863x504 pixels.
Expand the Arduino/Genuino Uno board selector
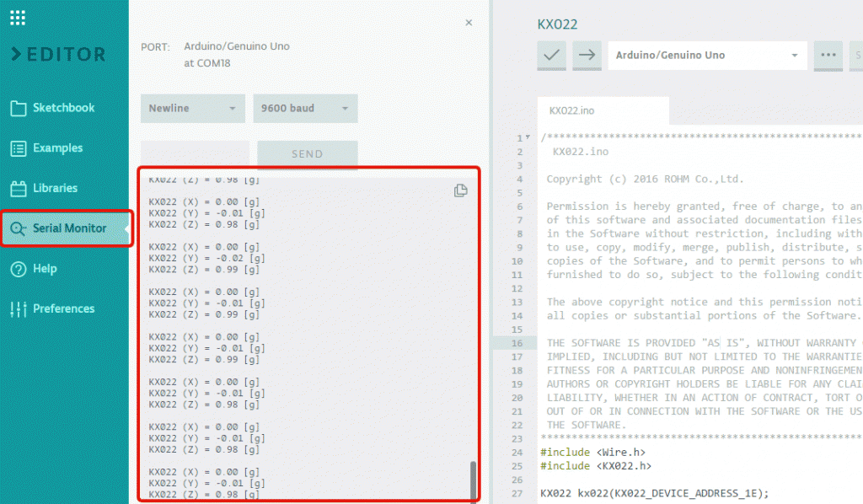(x=706, y=56)
